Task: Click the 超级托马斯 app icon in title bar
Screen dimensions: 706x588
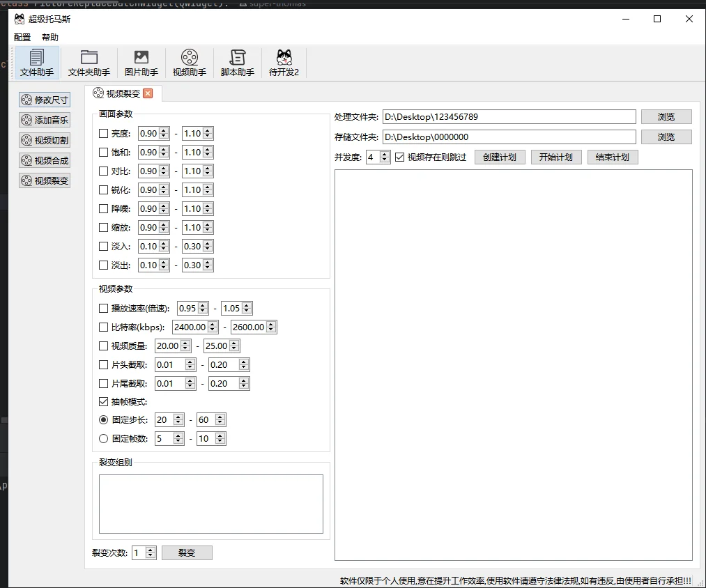Action: (x=20, y=19)
